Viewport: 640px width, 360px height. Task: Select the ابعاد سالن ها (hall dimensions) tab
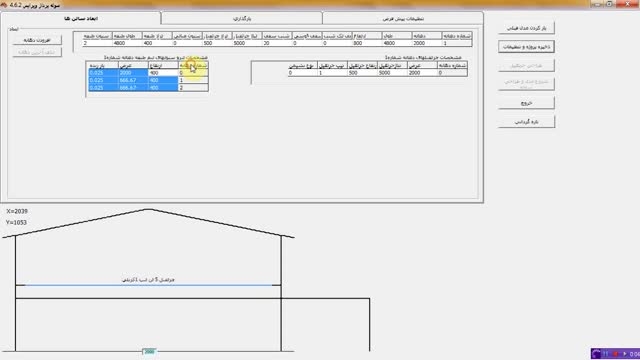80,18
